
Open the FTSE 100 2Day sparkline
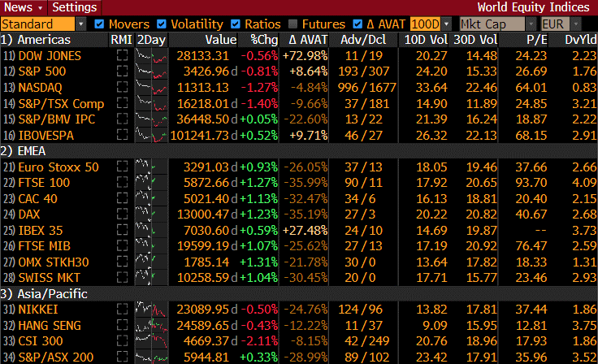click(151, 182)
